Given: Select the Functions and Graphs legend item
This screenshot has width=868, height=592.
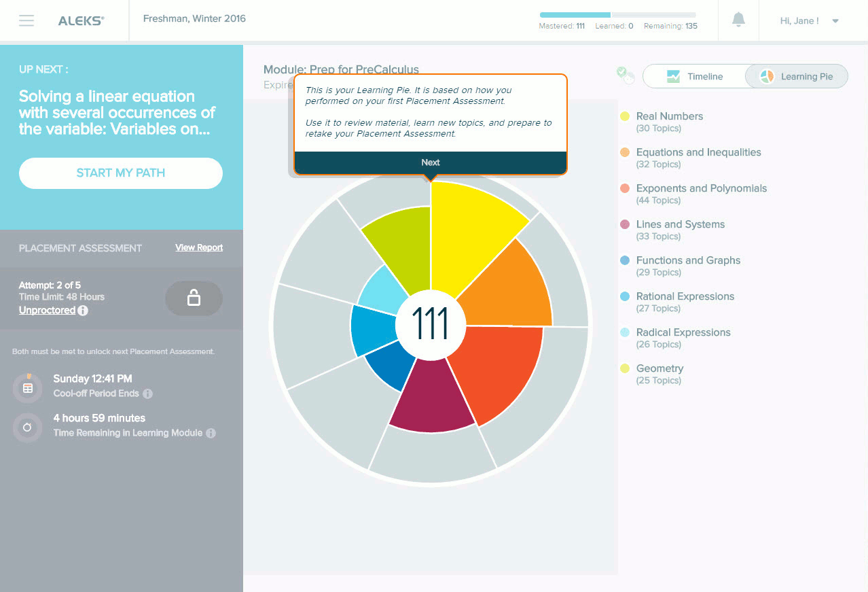Looking at the screenshot, I should tap(681, 266).
